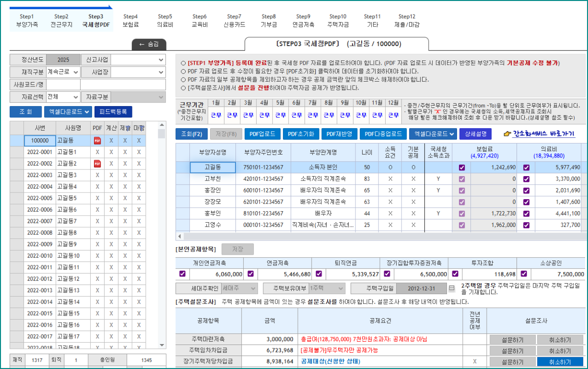Toggle 퇴직연금 checkbox
This screenshot has width=588, height=369.
point(319,274)
